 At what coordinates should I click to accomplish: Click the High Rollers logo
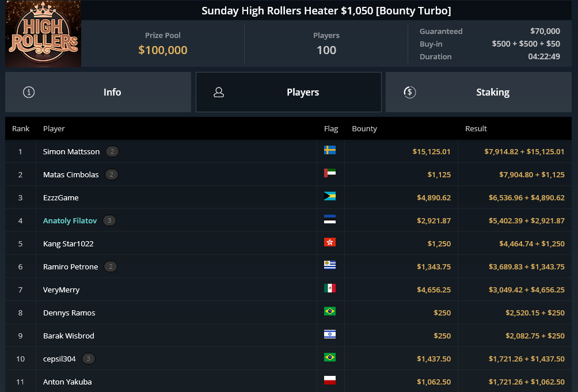tap(43, 33)
